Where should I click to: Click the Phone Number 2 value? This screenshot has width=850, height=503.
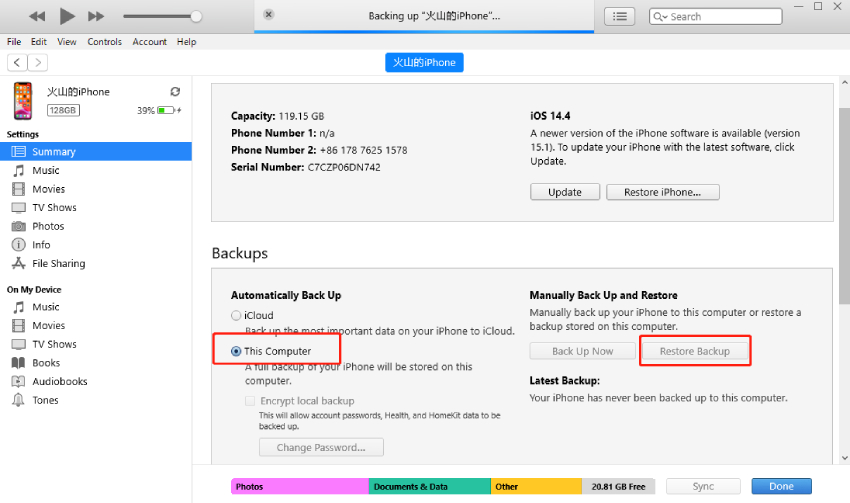(x=363, y=150)
